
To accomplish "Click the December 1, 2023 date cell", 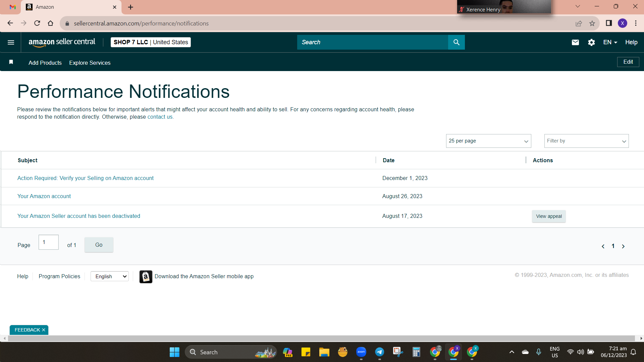I will point(405,178).
